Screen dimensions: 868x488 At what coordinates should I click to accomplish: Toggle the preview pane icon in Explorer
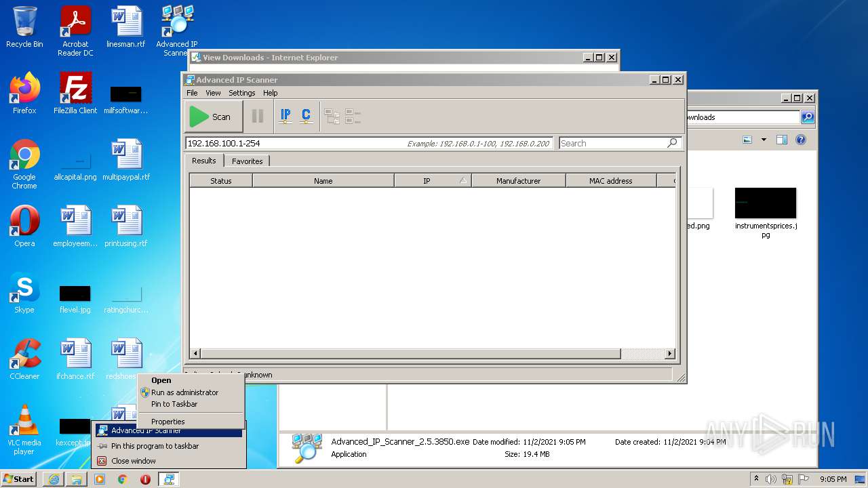tap(782, 140)
